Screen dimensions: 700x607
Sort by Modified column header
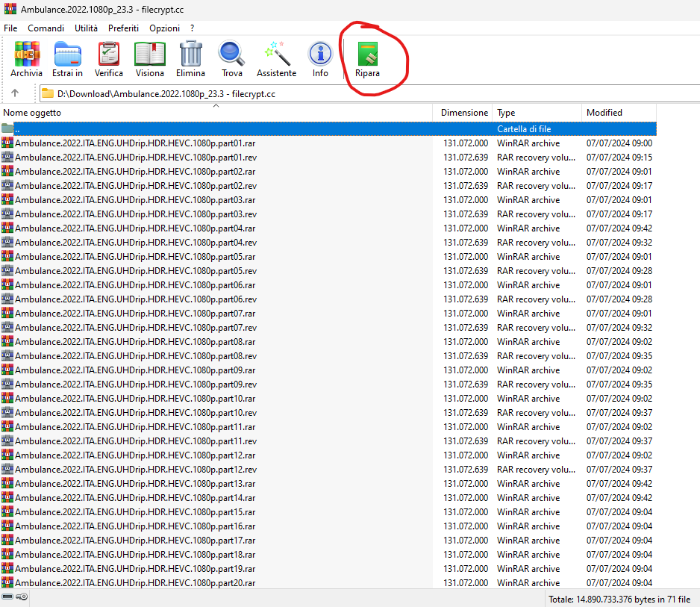(x=619, y=113)
